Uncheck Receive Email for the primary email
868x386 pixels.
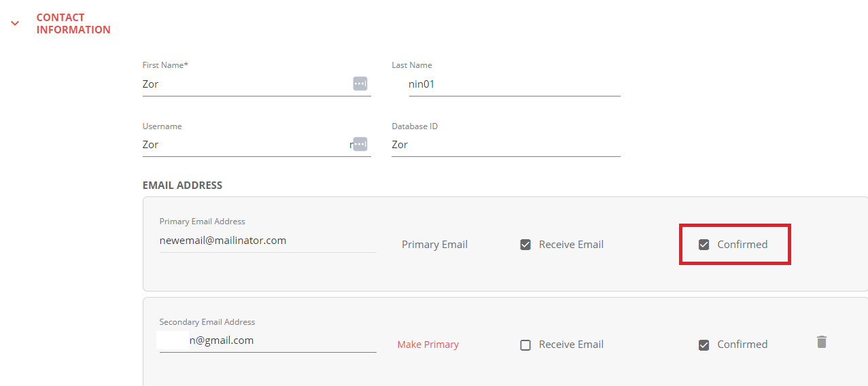525,245
